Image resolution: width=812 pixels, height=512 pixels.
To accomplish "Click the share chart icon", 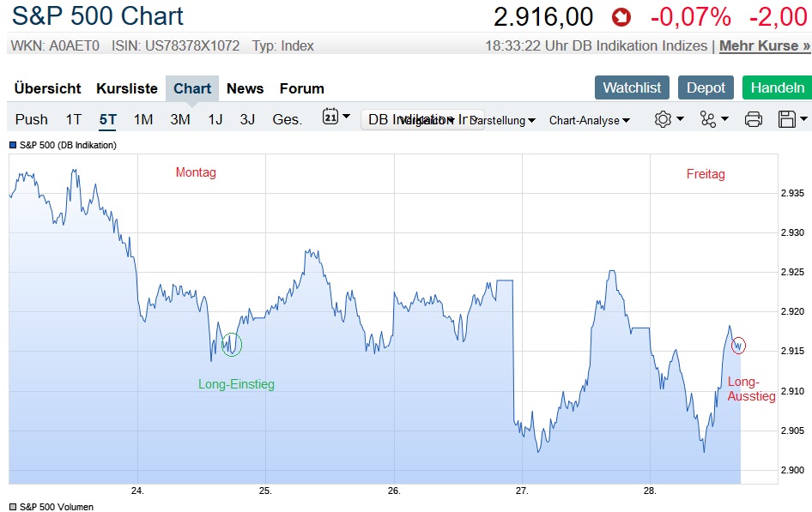I will pyautogui.click(x=713, y=119).
